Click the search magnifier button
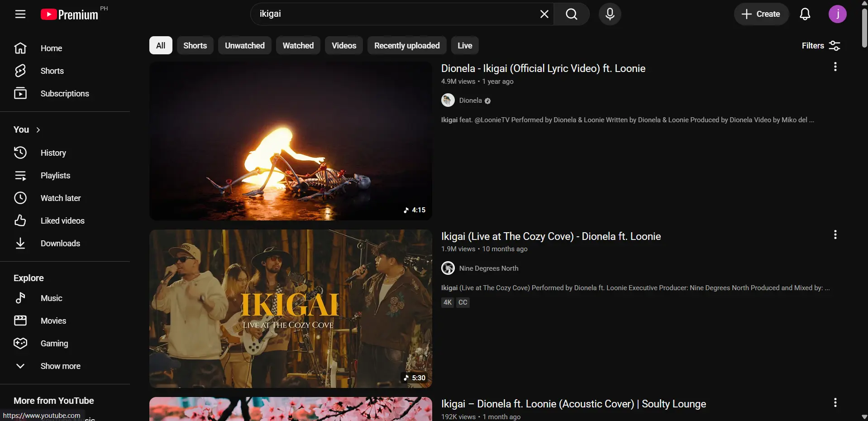The height and width of the screenshot is (421, 868). (x=572, y=14)
